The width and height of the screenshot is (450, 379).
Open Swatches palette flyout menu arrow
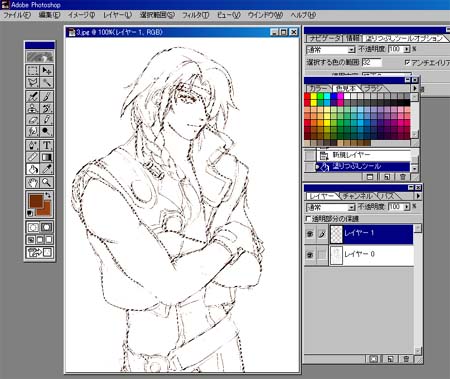point(415,88)
